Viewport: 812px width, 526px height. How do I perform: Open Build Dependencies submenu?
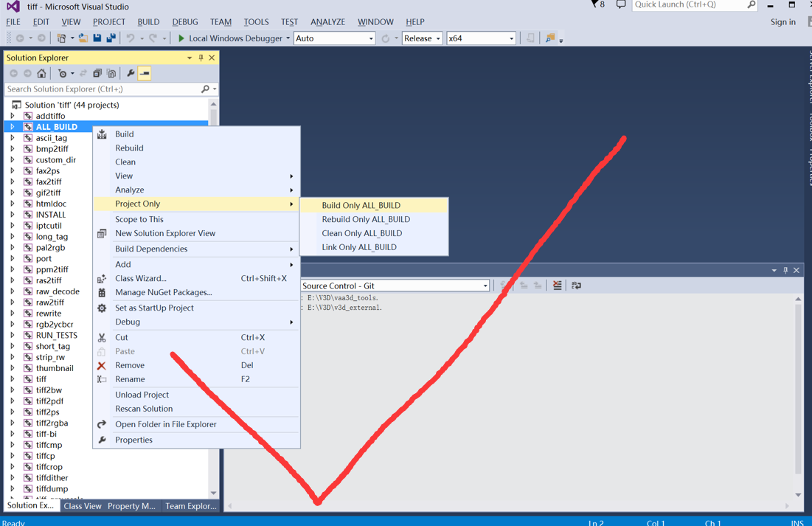(x=197, y=249)
